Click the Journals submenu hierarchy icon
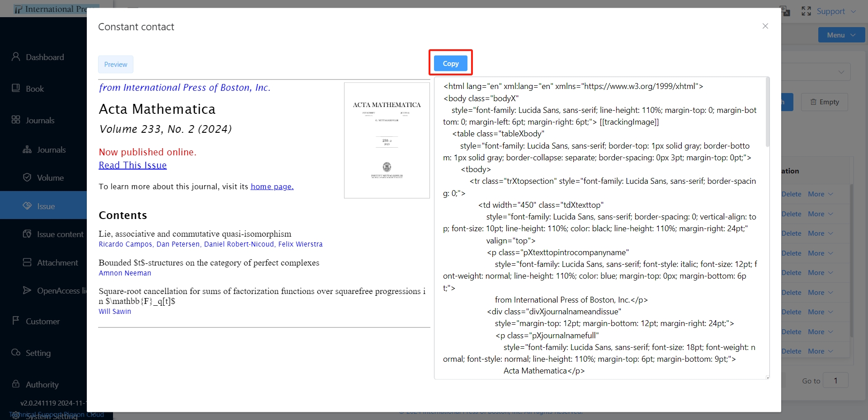This screenshot has width=868, height=420. 27,149
